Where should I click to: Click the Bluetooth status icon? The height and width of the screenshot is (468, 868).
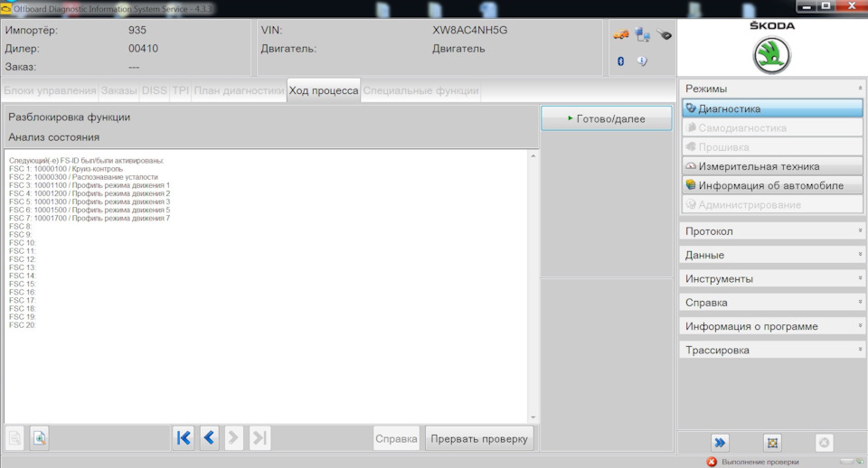pos(620,61)
